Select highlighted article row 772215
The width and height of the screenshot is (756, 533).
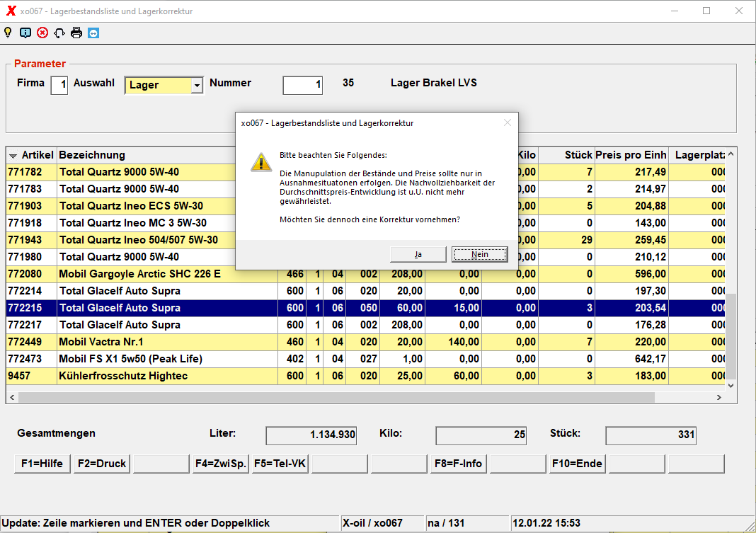coord(366,308)
